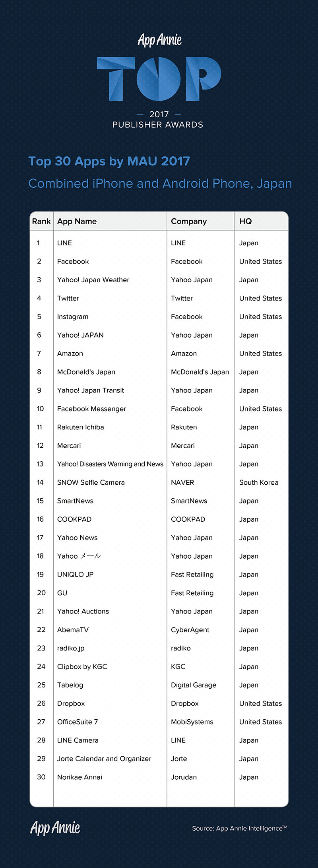Viewport: 318px width, 868px height.
Task: Click the blue TOP awards graphic
Action: pyautogui.click(x=159, y=79)
